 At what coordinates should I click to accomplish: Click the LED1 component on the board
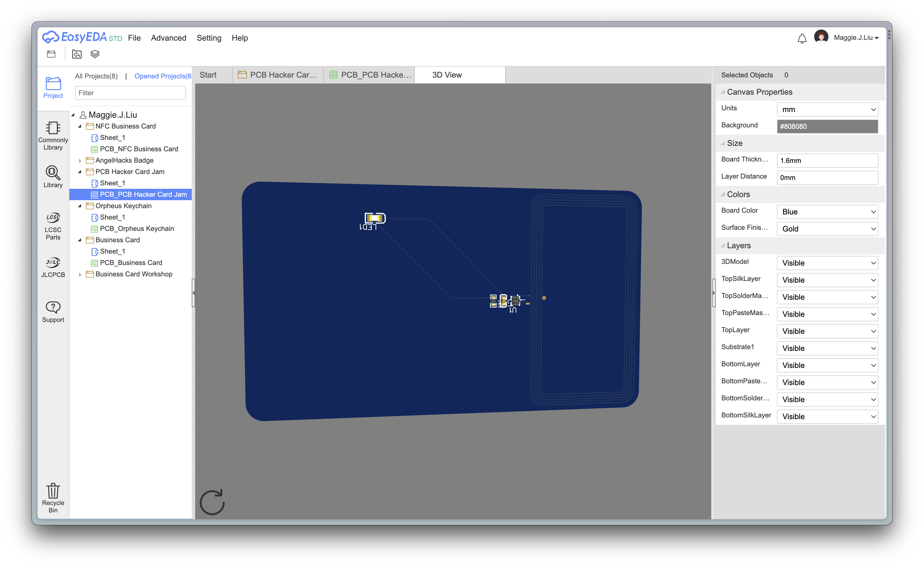pyautogui.click(x=375, y=218)
